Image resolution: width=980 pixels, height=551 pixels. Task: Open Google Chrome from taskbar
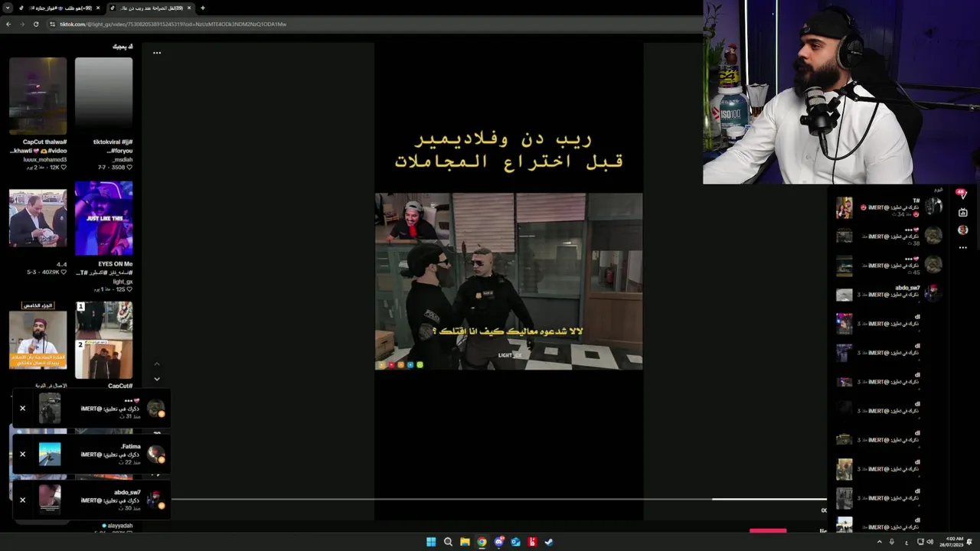click(x=482, y=542)
